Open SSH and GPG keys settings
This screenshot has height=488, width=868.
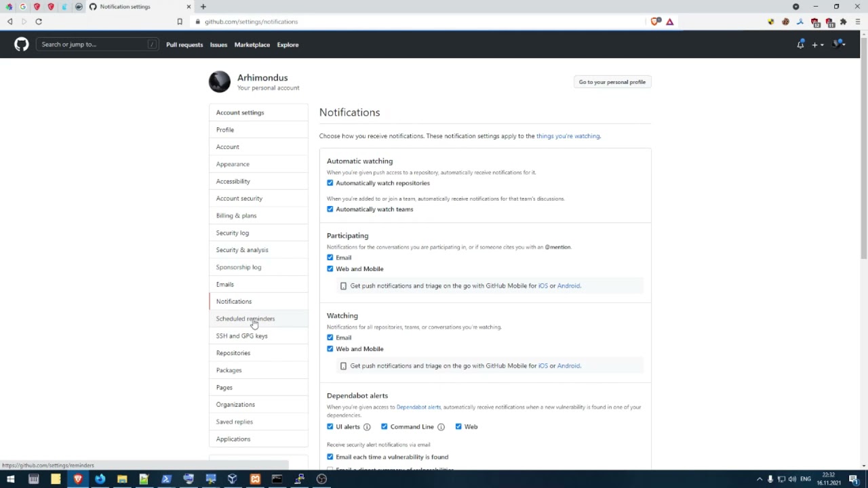click(258, 335)
